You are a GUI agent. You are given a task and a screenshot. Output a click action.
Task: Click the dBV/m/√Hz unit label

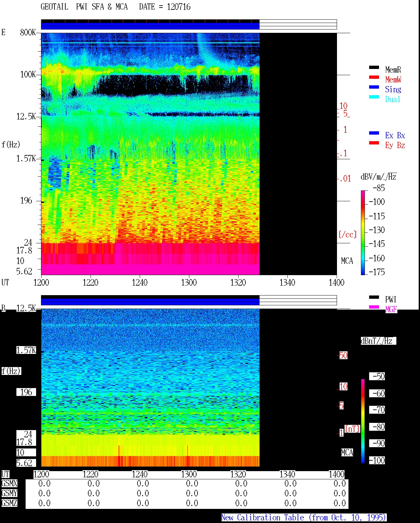379,177
